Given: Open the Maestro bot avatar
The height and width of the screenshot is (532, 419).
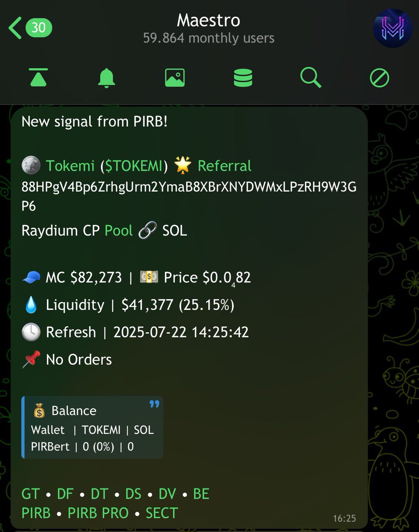Looking at the screenshot, I should click(393, 28).
